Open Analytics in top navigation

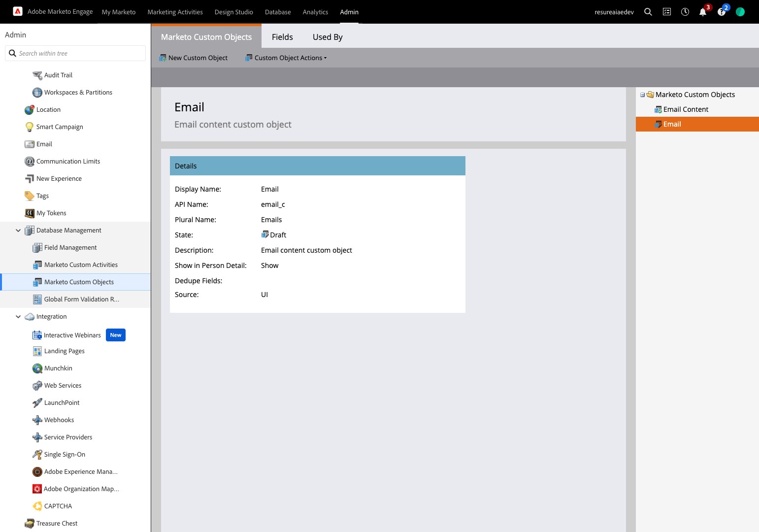point(315,12)
